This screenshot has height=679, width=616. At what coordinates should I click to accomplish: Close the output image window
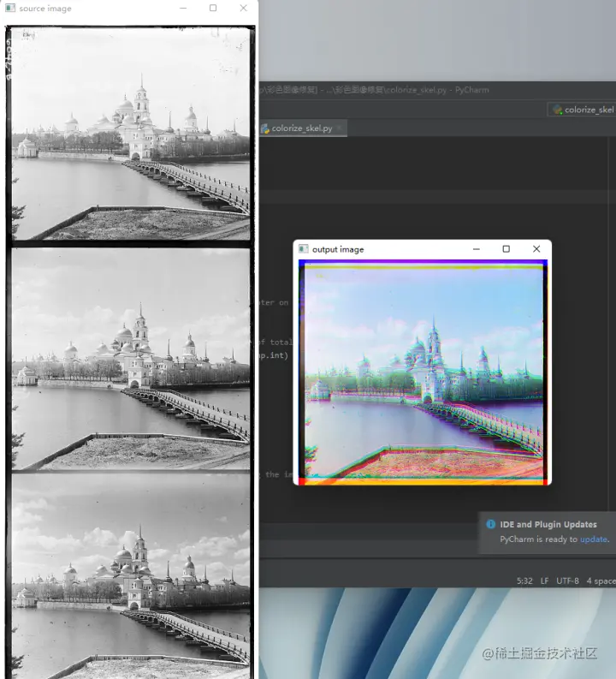click(536, 249)
